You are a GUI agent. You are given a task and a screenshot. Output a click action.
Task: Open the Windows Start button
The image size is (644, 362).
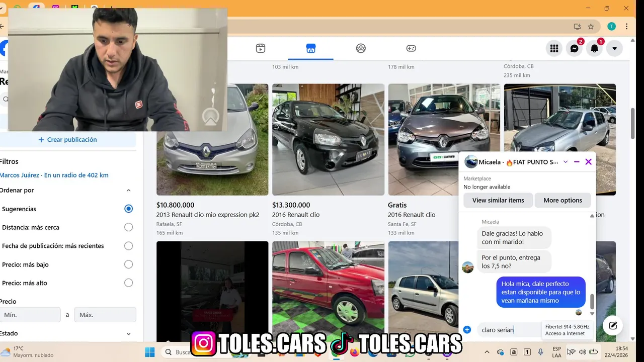coord(150,352)
